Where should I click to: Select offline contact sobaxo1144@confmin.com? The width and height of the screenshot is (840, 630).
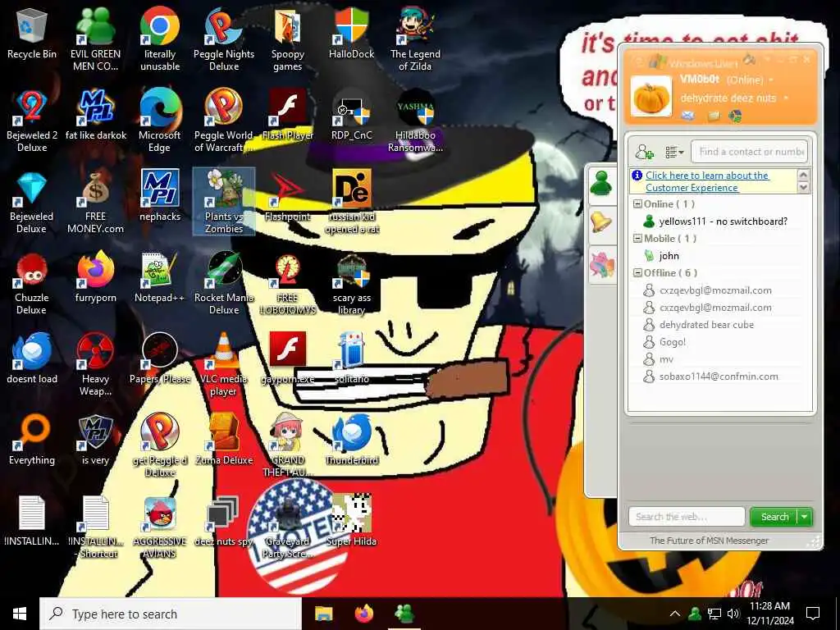tap(718, 376)
